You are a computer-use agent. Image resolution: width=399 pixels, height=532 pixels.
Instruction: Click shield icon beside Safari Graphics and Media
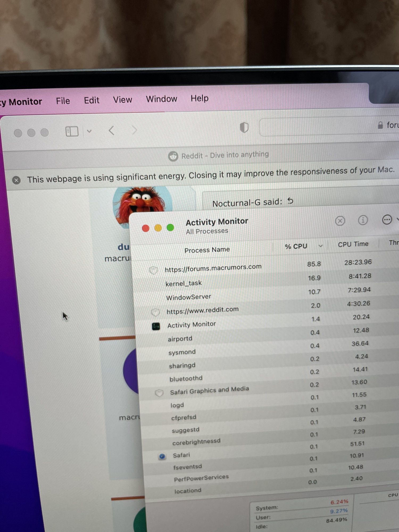pyautogui.click(x=159, y=393)
